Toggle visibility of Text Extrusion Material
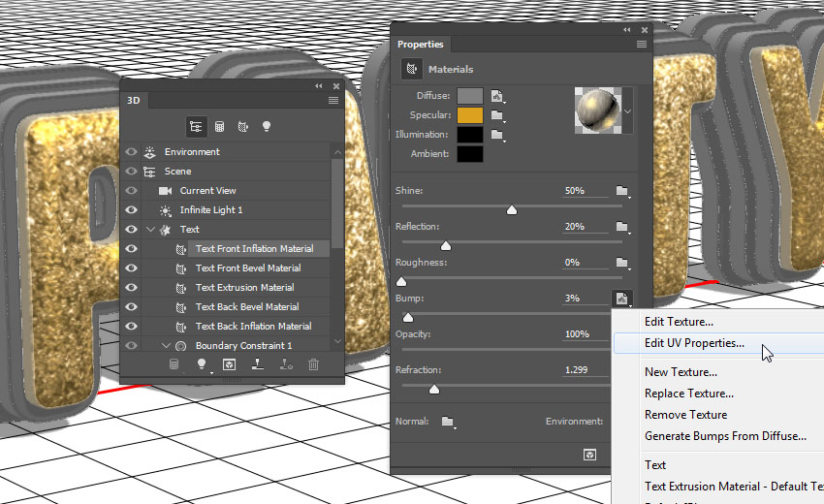The height and width of the screenshot is (504, 824). [132, 288]
